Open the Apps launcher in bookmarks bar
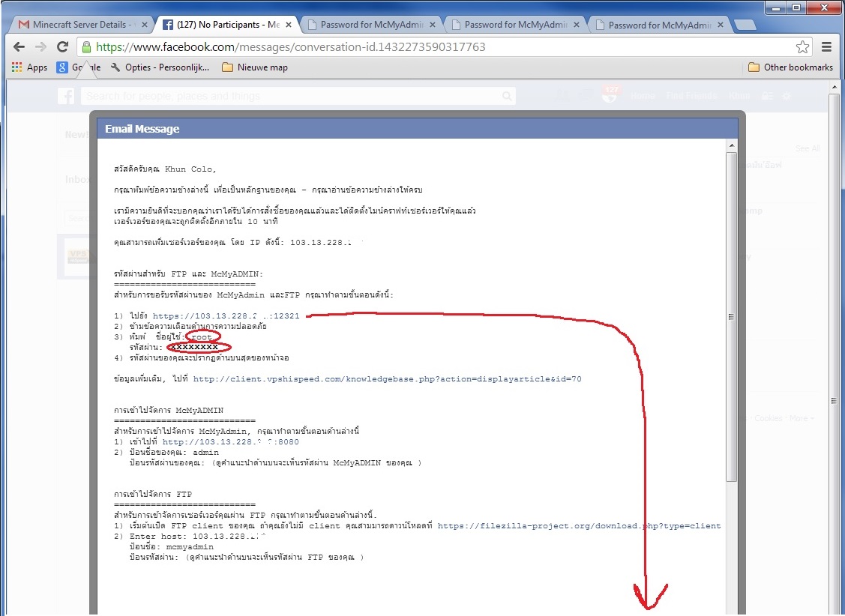Screen dimensions: 845x616 pyautogui.click(x=30, y=67)
